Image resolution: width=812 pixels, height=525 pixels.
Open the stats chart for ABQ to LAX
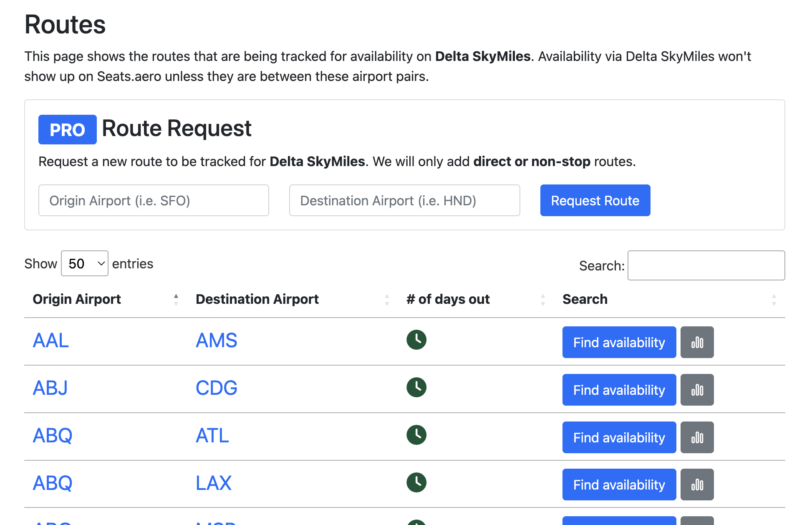click(x=697, y=485)
